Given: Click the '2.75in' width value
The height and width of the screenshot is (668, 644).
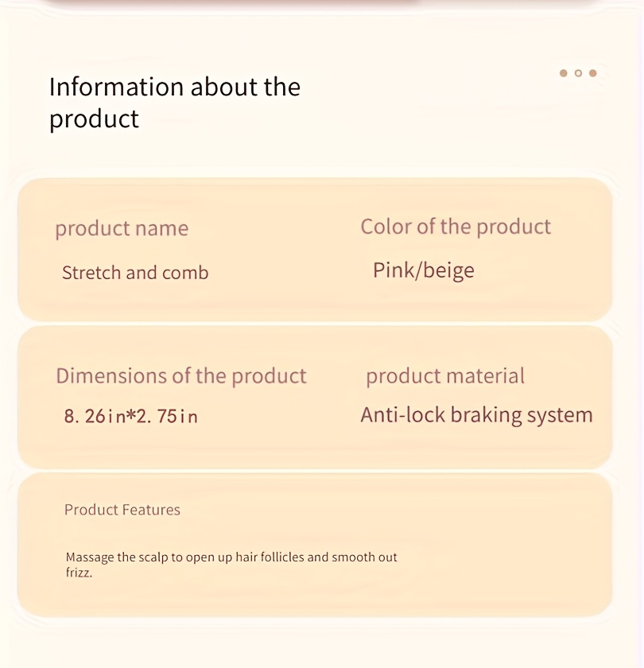Looking at the screenshot, I should (x=168, y=416).
